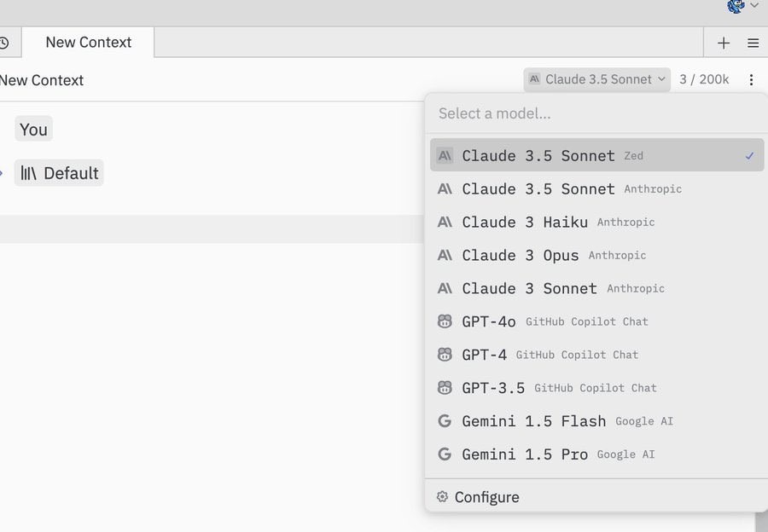The width and height of the screenshot is (768, 532).
Task: Click the New Context title text
Action: point(42,80)
